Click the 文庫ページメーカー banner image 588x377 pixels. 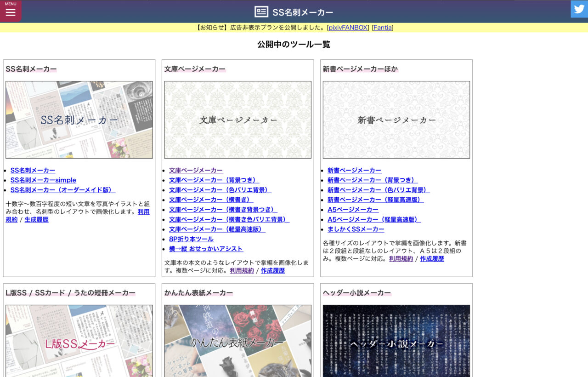click(x=237, y=119)
